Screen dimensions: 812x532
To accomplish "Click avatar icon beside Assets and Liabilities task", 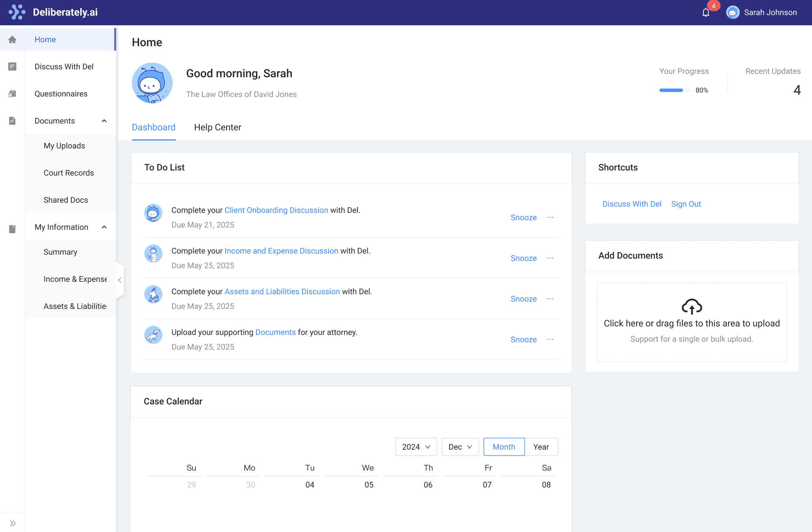I will point(153,294).
